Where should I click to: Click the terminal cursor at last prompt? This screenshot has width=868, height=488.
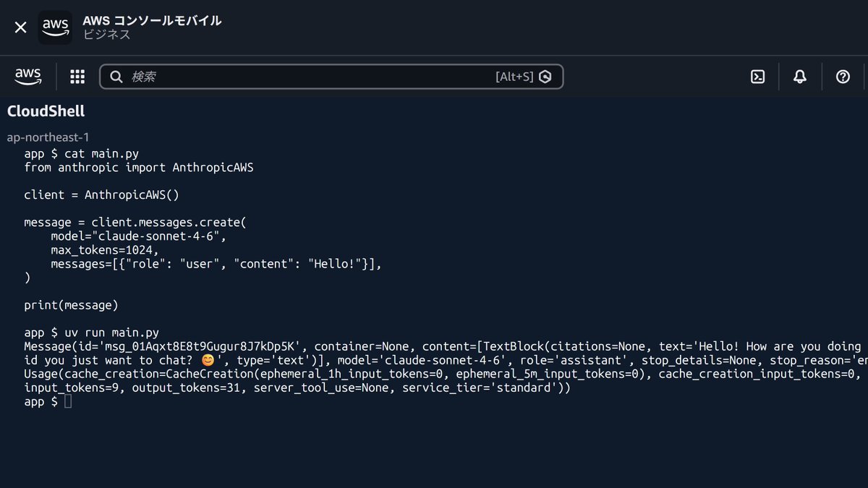68,402
